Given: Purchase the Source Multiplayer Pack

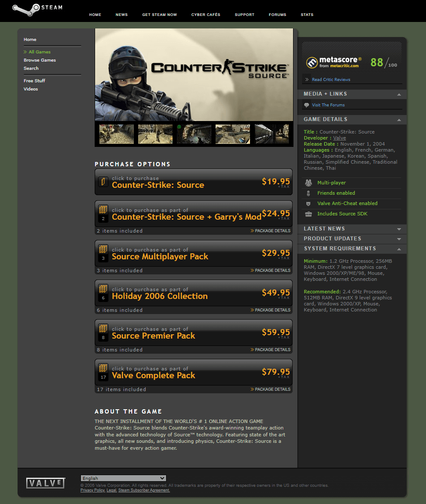Looking at the screenshot, I should tap(194, 253).
